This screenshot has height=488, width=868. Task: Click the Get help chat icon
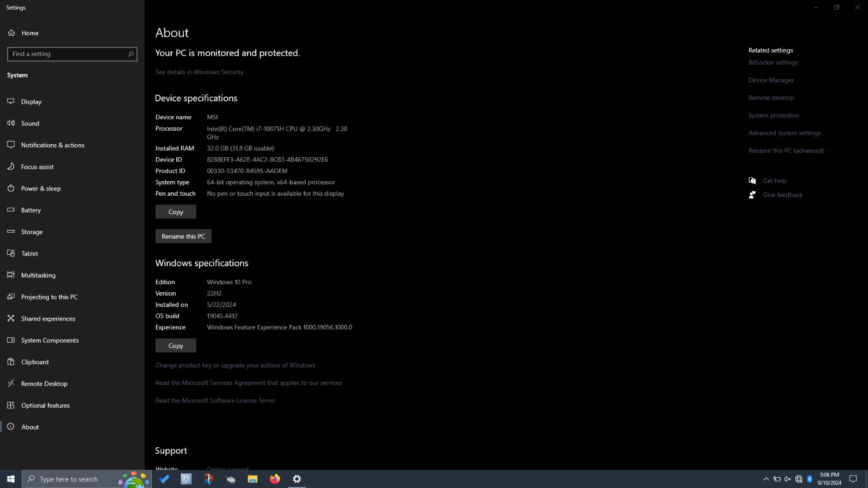[x=752, y=181]
